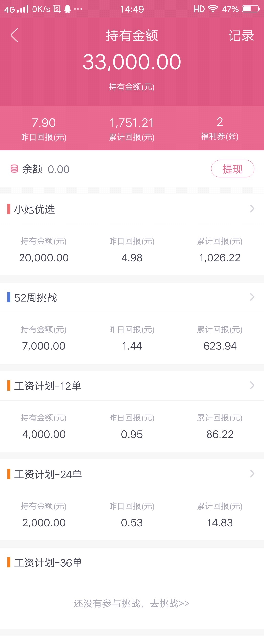Tap the battery indicator icon
Screen dimensions: 264x644
(x=251, y=9)
